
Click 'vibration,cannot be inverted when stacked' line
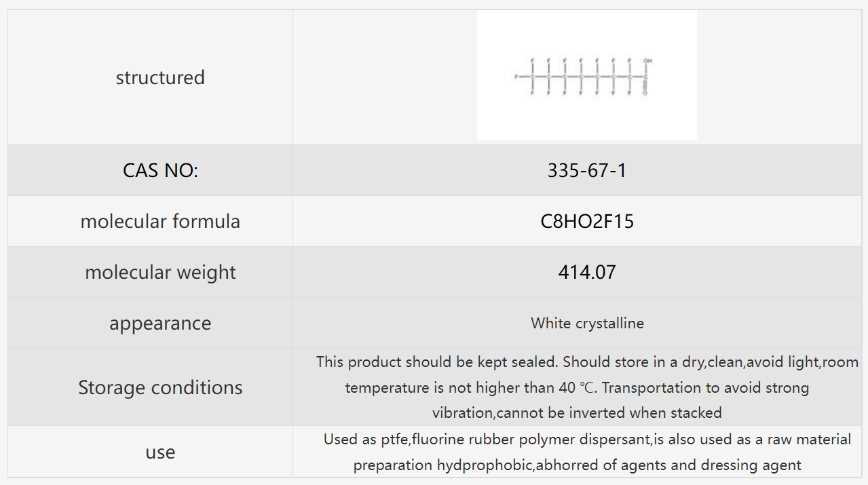tap(577, 412)
